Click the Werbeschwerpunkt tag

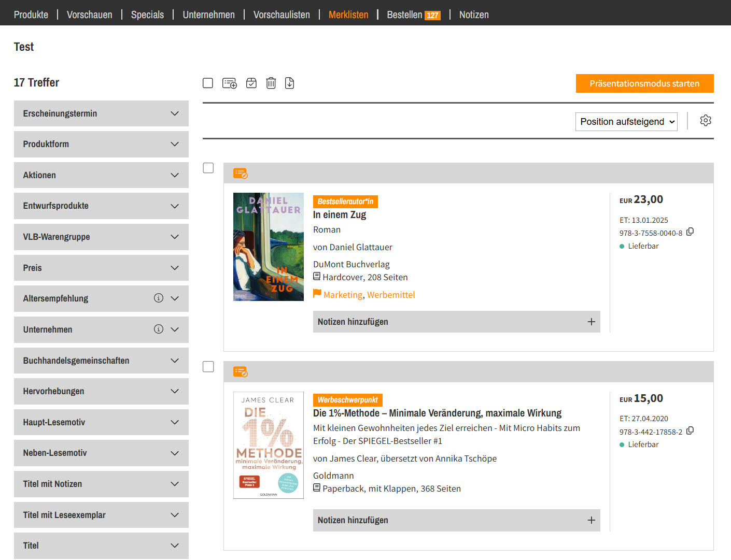tap(347, 400)
